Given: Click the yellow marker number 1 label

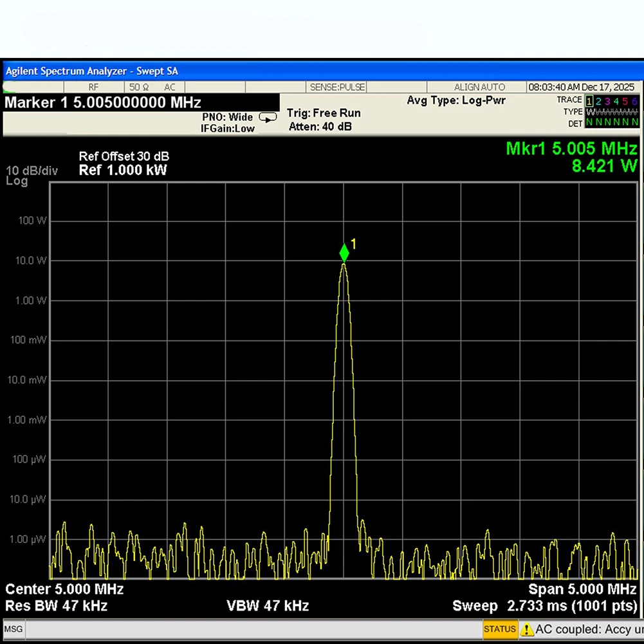Looking at the screenshot, I should tap(354, 244).
